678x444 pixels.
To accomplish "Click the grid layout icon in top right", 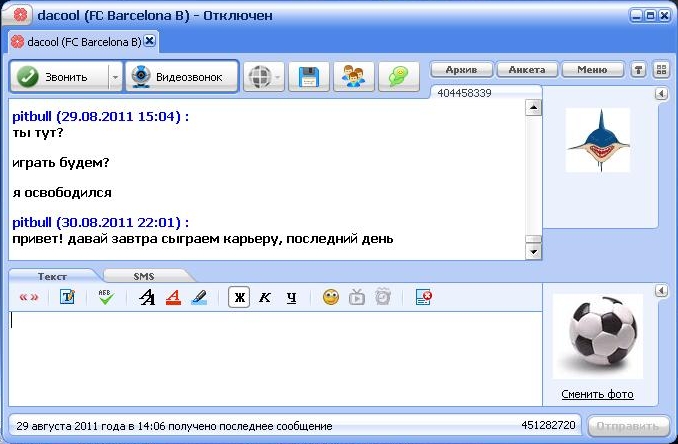I will [x=661, y=70].
